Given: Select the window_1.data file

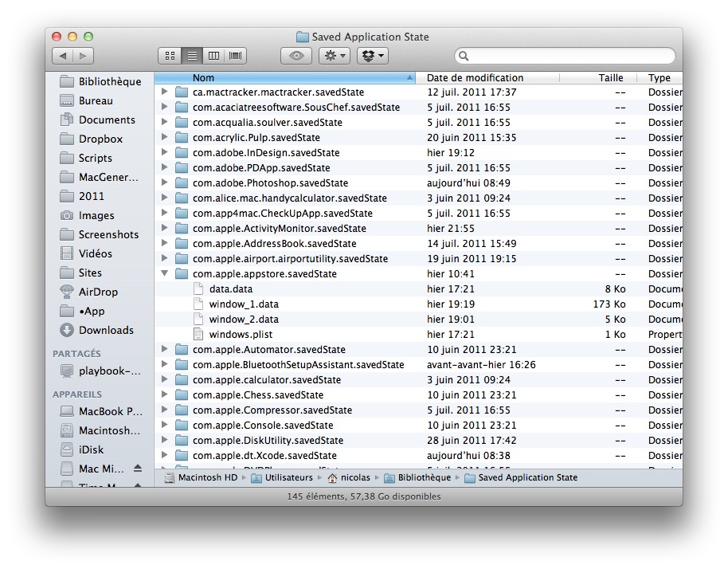Looking at the screenshot, I should pos(418,304).
